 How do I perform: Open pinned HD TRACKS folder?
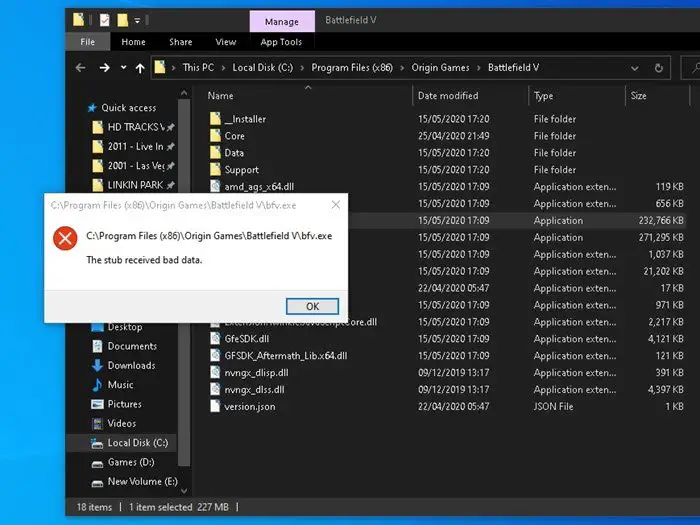pos(136,127)
